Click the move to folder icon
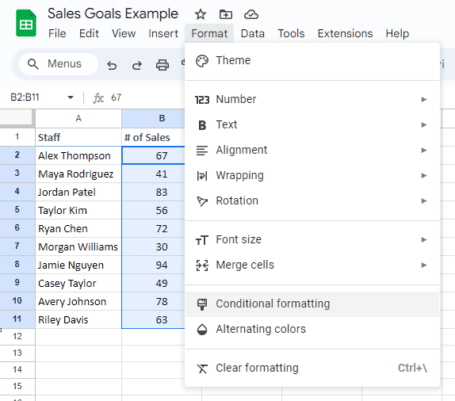Image resolution: width=455 pixels, height=401 pixels. tap(226, 14)
